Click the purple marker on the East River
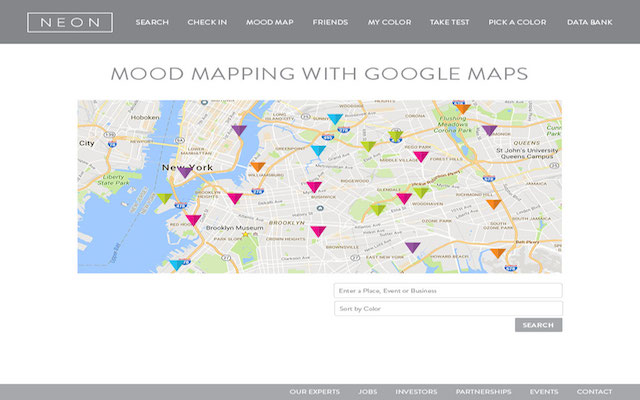 coord(239,131)
